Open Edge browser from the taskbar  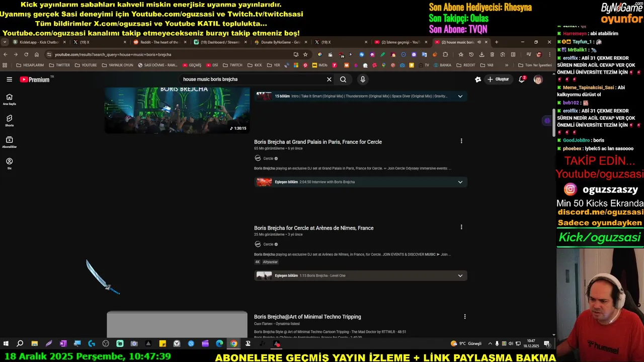click(x=219, y=344)
